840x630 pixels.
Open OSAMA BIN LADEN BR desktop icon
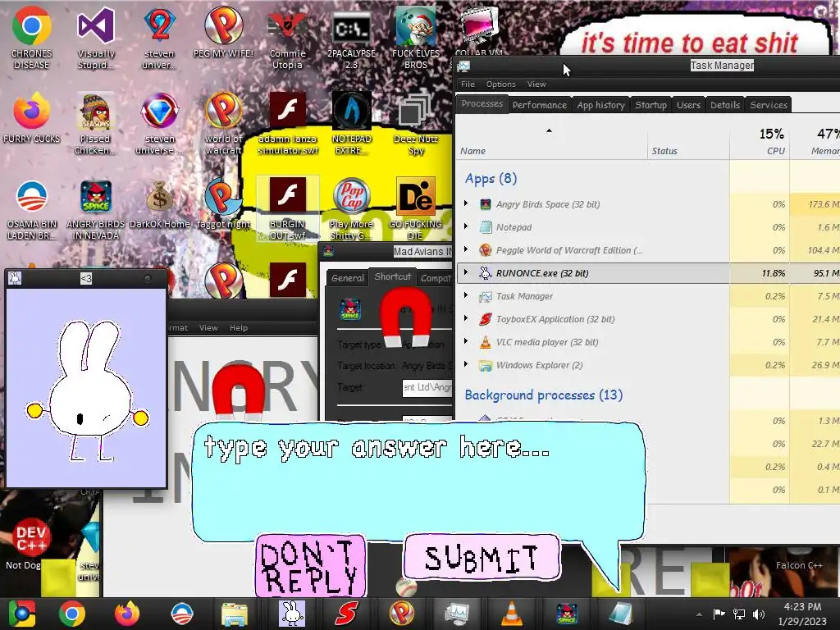pos(32,209)
